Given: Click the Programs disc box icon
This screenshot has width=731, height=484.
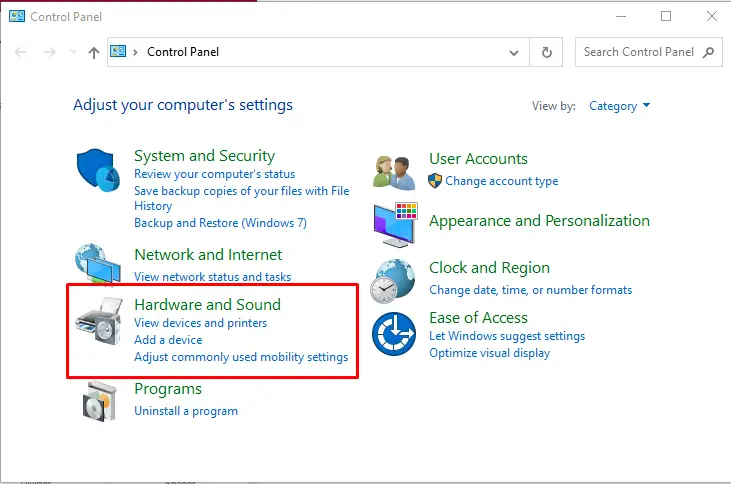Looking at the screenshot, I should pos(99,401).
